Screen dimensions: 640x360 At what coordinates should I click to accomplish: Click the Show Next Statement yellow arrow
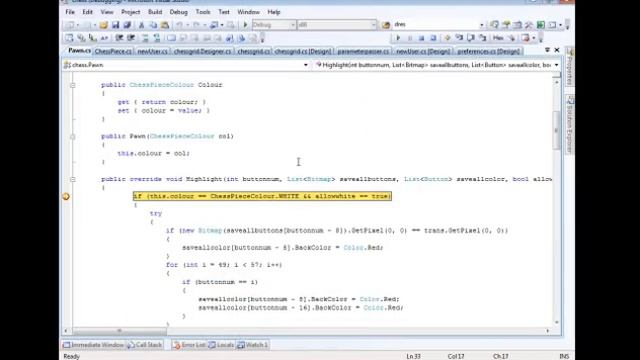pyautogui.click(x=447, y=38)
